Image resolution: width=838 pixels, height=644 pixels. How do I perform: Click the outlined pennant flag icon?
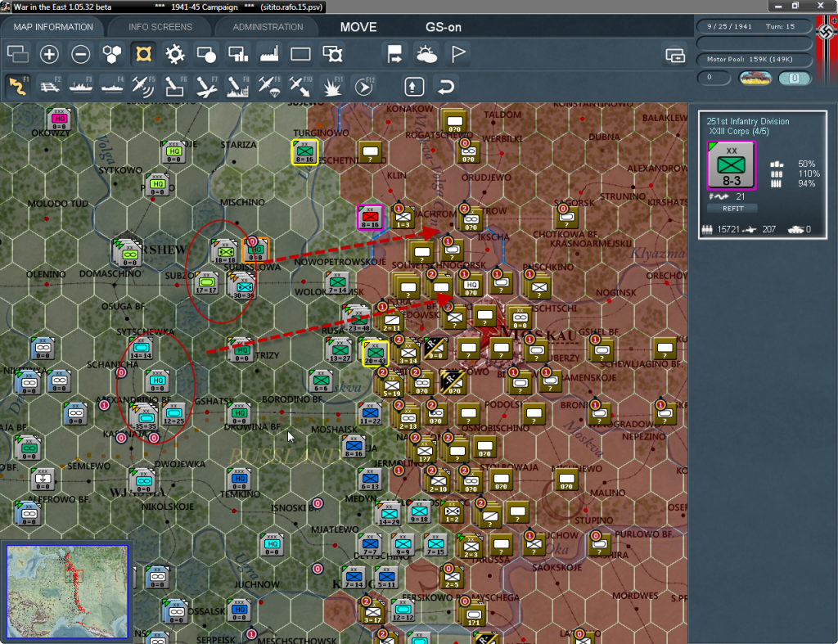(x=458, y=54)
